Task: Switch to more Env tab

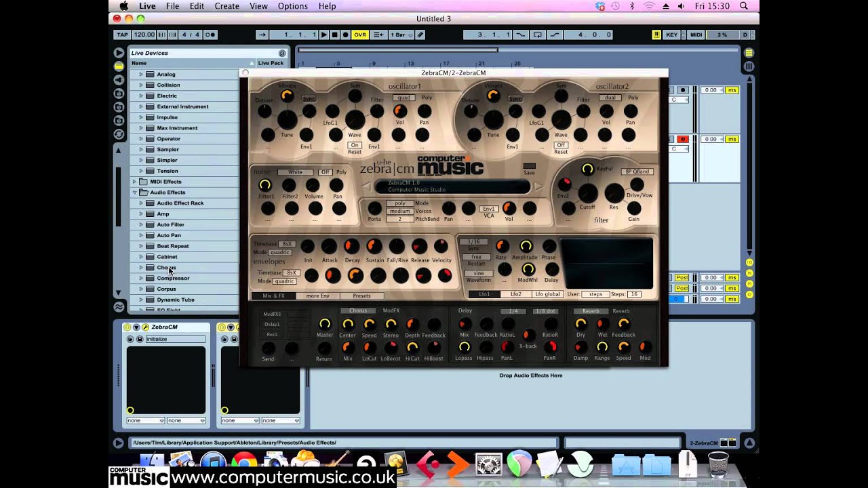Action: [x=317, y=296]
